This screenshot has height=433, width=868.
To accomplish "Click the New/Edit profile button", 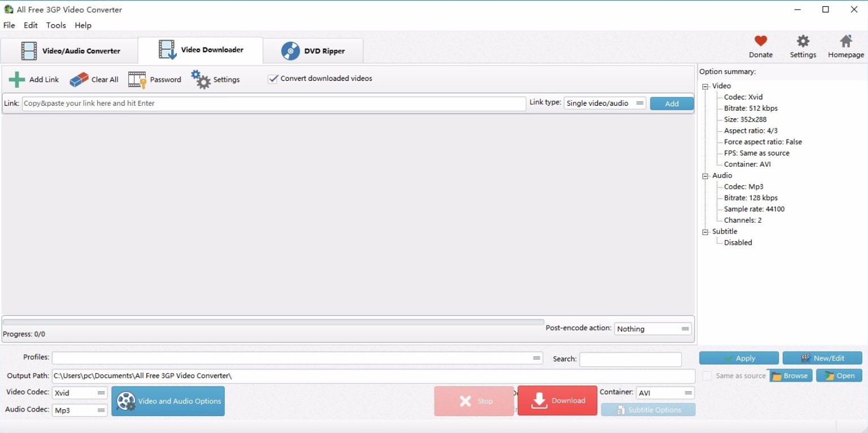I will click(822, 358).
